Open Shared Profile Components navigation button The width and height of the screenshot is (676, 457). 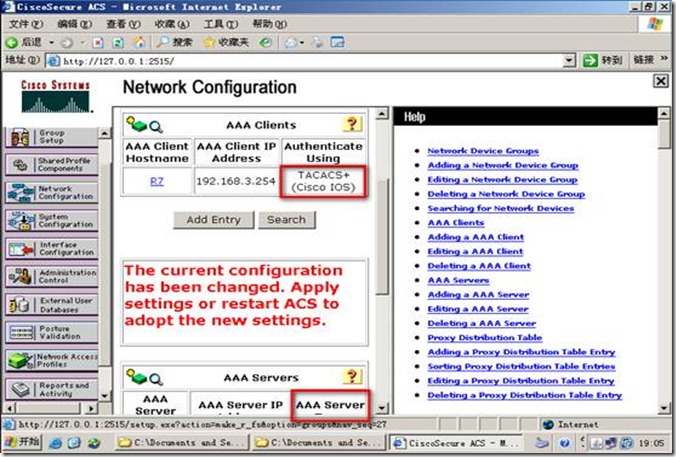[52, 165]
